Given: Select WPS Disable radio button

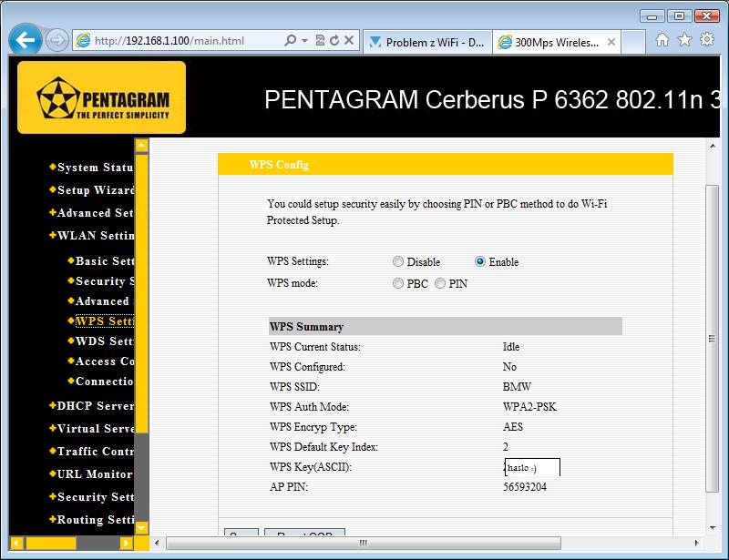Looking at the screenshot, I should 398,261.
